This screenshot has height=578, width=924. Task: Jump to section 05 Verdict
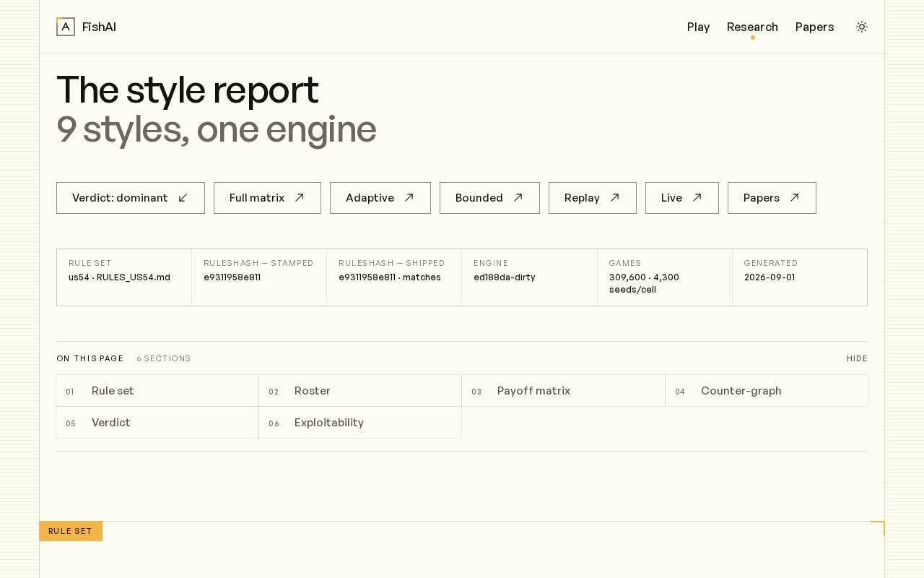tap(157, 423)
